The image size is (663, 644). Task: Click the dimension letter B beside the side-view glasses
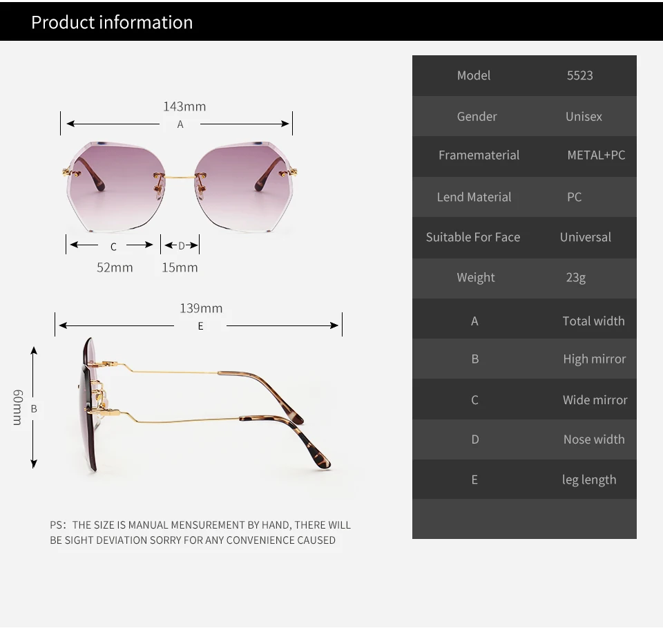click(x=34, y=409)
